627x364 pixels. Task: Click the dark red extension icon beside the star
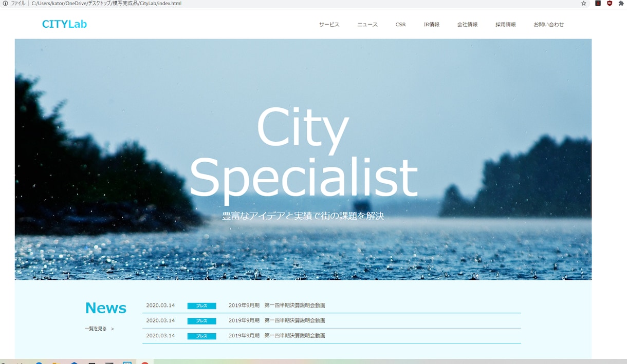point(598,3)
